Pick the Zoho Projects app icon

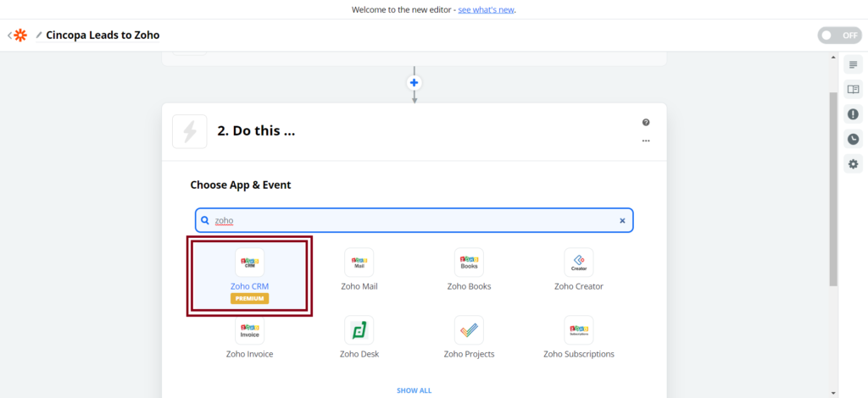[469, 329]
